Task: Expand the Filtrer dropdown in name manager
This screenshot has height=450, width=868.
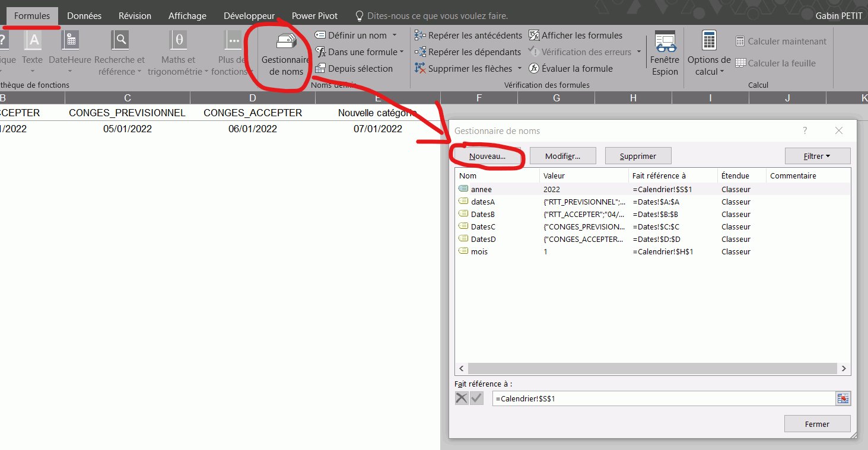Action: click(817, 157)
